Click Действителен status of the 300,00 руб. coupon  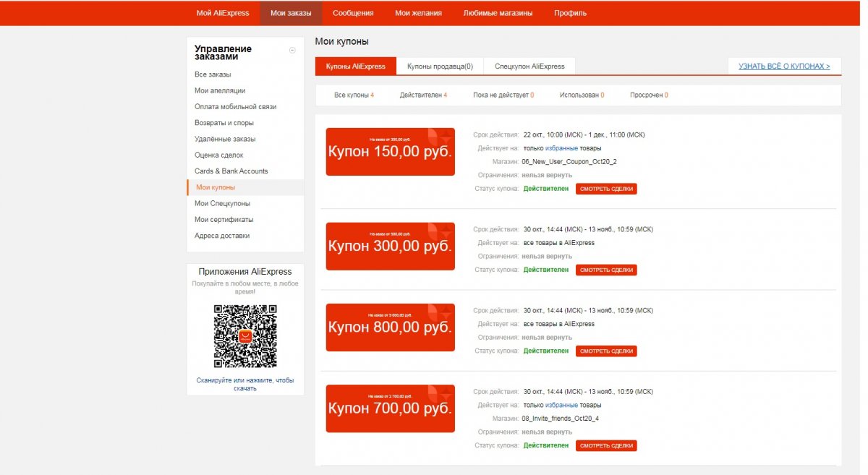(546, 270)
